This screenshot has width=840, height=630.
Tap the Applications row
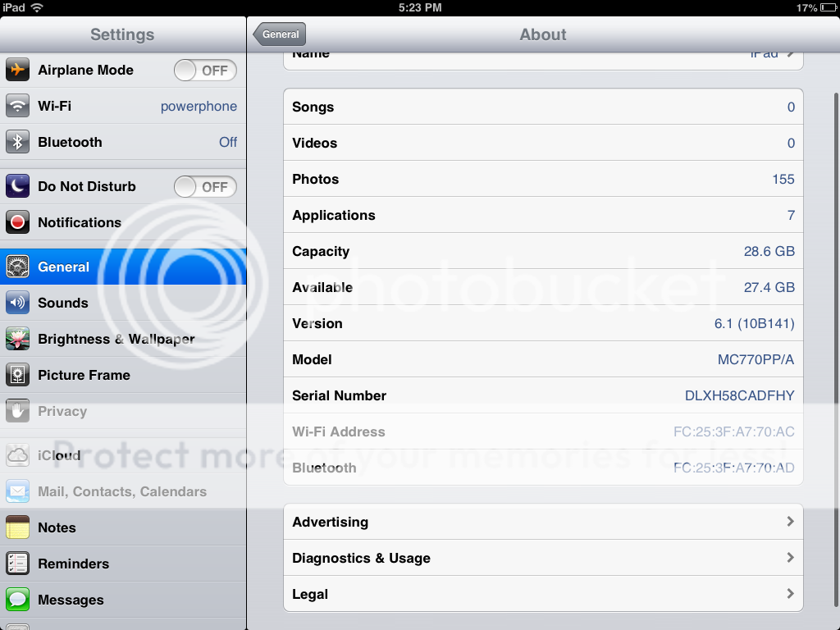point(543,215)
